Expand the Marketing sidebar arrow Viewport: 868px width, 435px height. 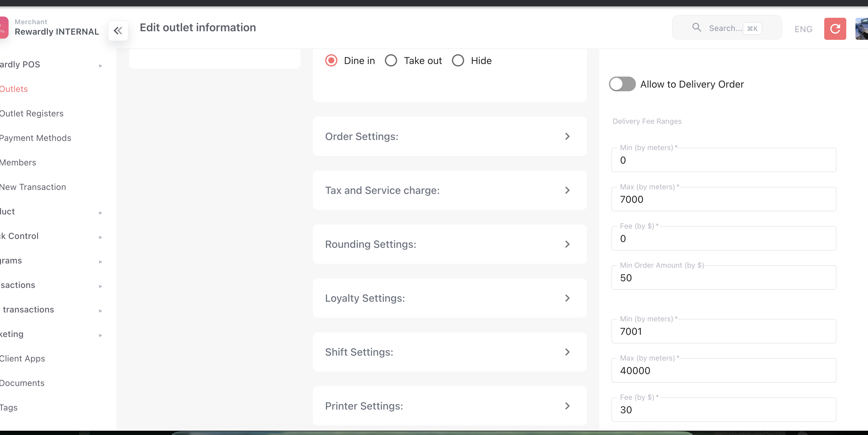pos(100,335)
